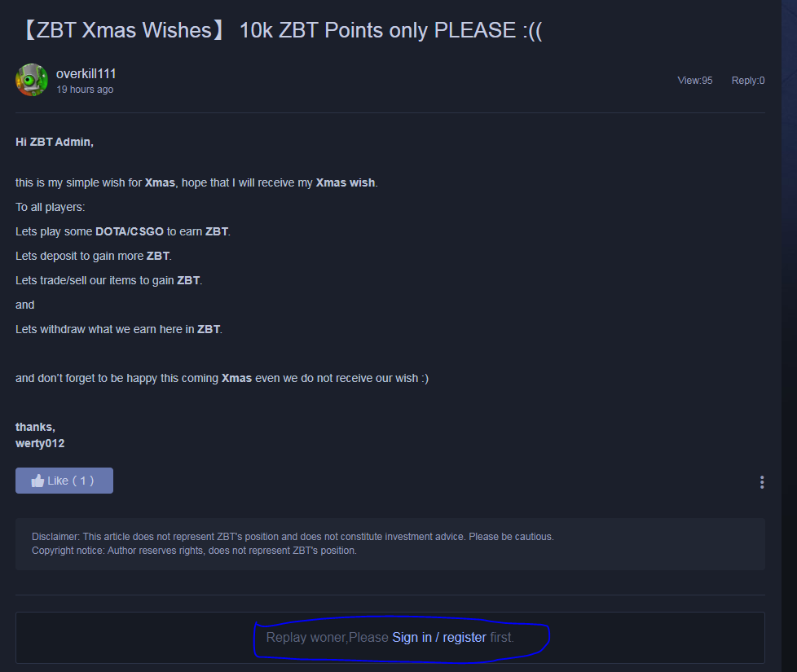The image size is (797, 672).
Task: Click the Sign in link
Action: 412,638
